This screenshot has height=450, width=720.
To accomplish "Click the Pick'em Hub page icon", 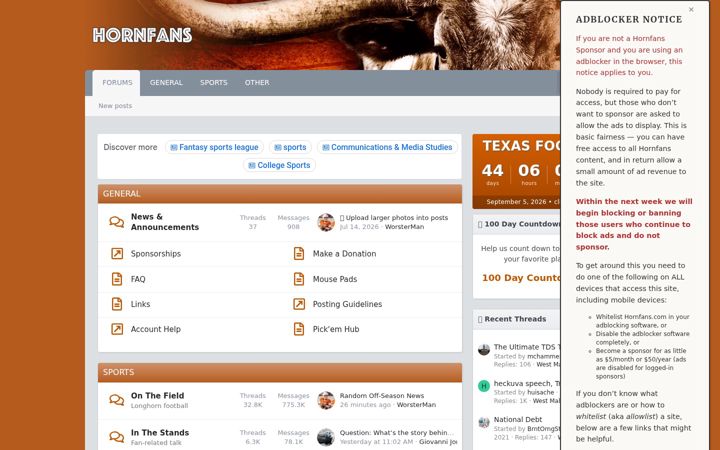I will click(x=299, y=329).
